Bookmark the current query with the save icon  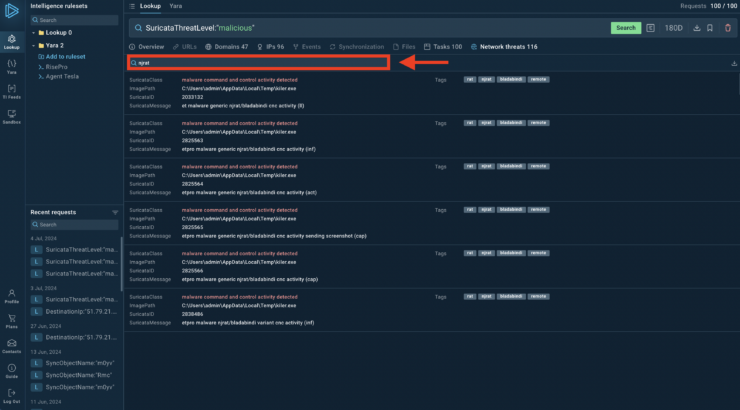710,28
